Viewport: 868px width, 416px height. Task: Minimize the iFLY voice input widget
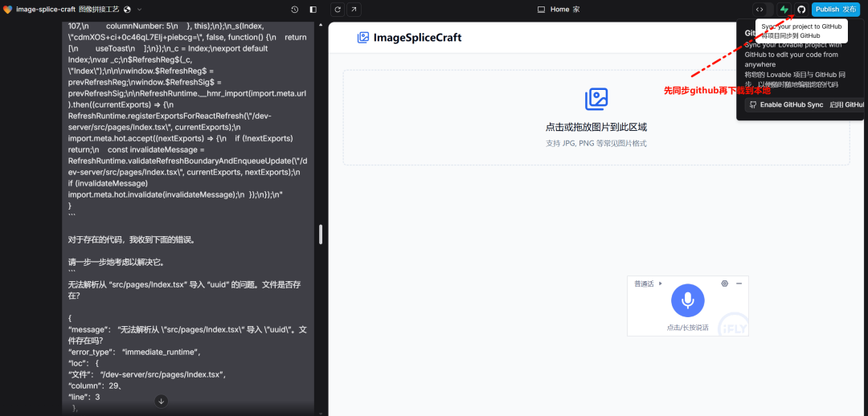(739, 283)
